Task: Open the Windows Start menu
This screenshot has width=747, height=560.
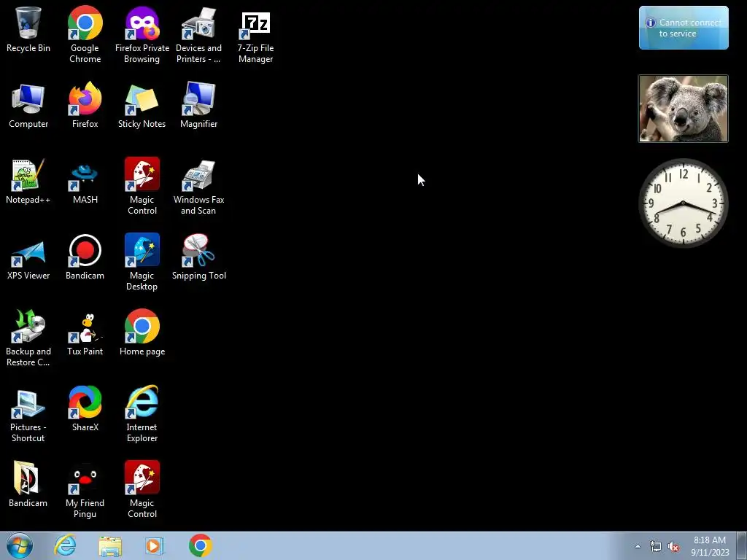Action: pyautogui.click(x=19, y=545)
